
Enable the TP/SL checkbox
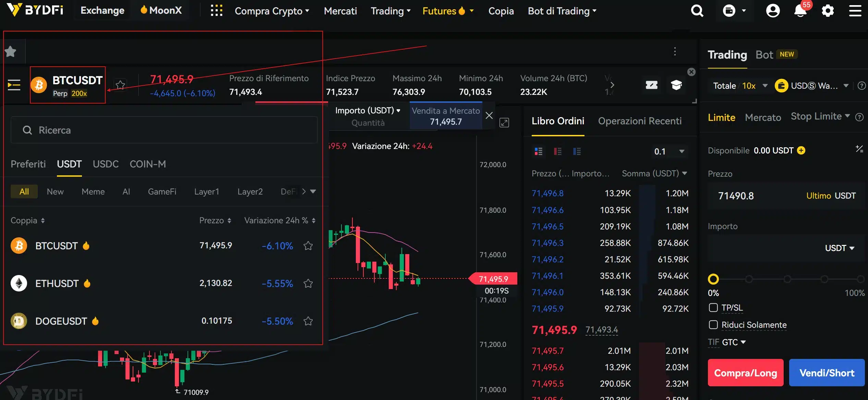713,308
